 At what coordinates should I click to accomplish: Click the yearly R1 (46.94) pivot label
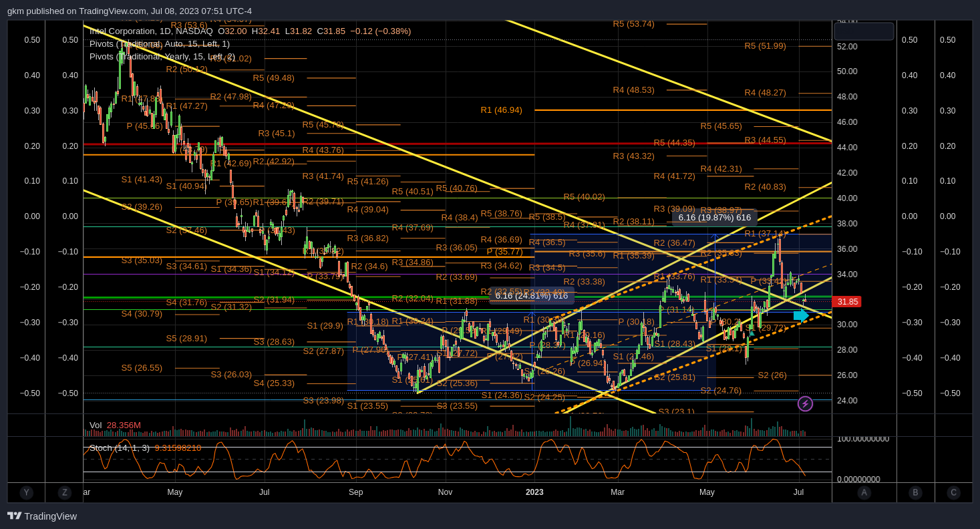point(502,110)
